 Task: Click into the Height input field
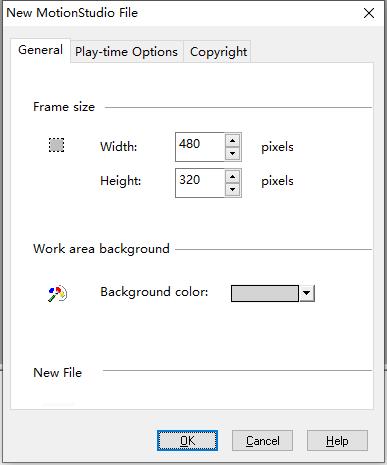[200, 183]
